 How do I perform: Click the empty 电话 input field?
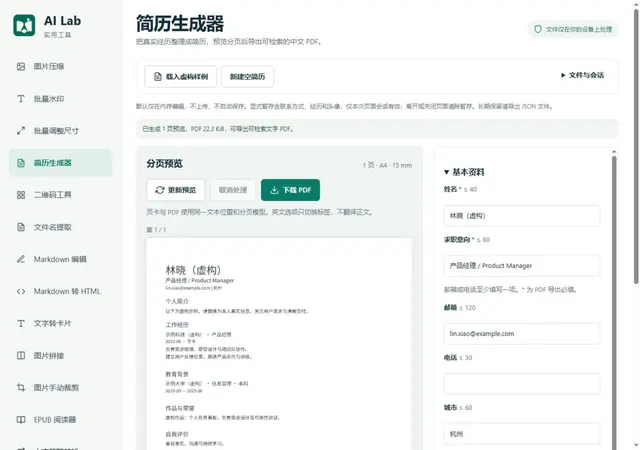522,384
